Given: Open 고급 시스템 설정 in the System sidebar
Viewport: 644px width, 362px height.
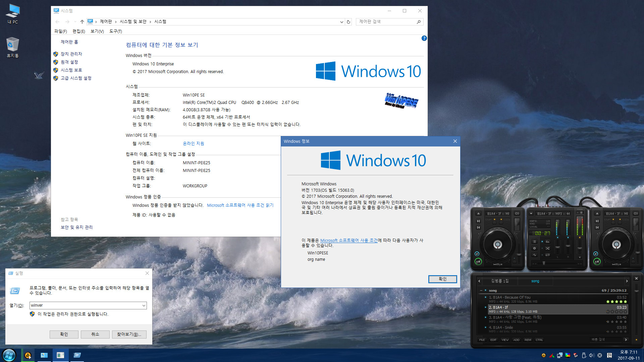Looking at the screenshot, I should tap(76, 78).
